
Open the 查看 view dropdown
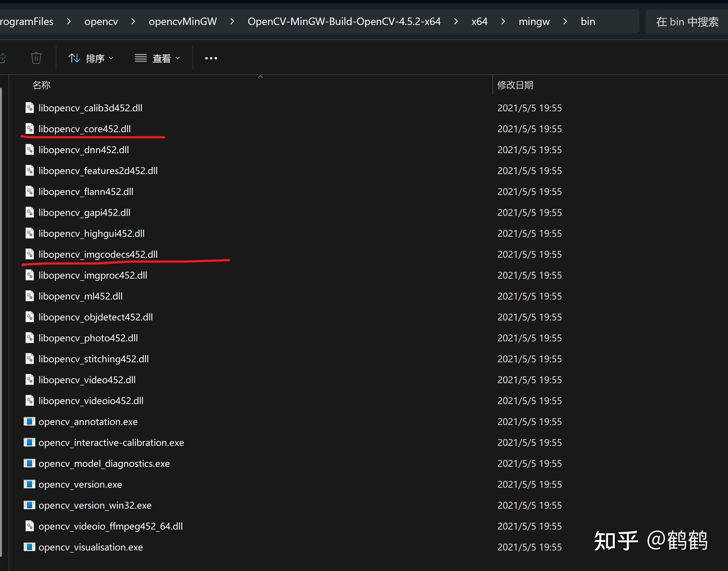click(157, 58)
